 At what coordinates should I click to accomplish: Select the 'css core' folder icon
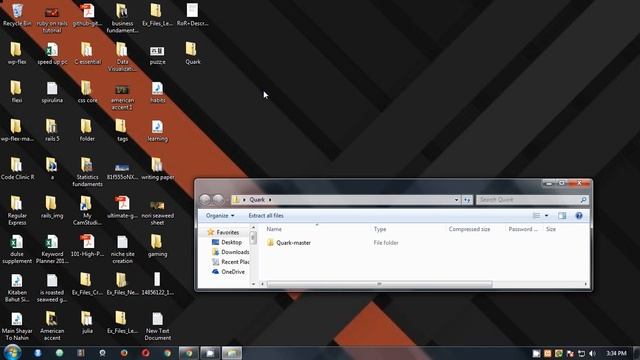87,92
